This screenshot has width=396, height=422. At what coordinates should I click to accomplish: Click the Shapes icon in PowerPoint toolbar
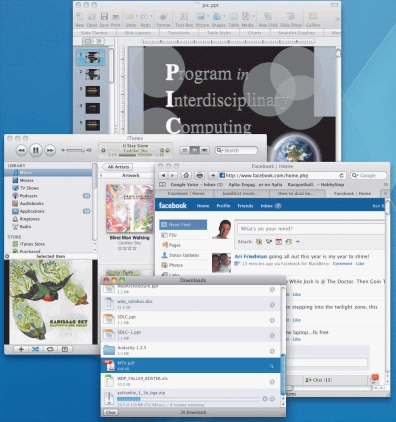tap(217, 16)
